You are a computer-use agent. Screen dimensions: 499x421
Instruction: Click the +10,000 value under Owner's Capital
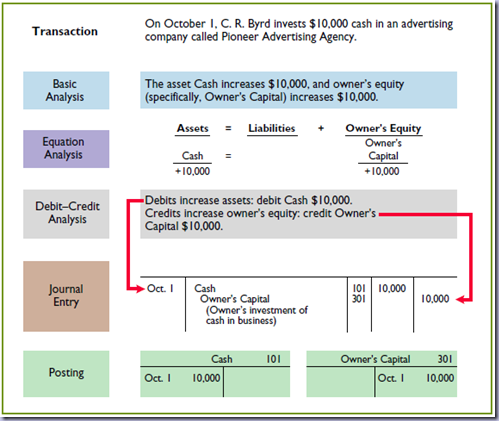click(x=382, y=171)
